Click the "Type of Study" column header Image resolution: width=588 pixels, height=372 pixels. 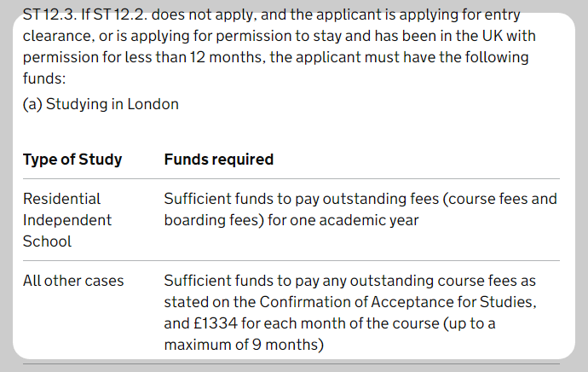(x=72, y=160)
